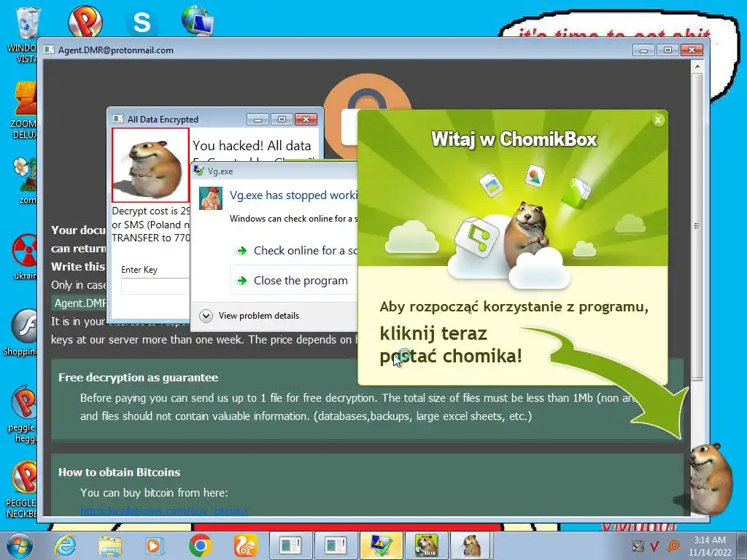The height and width of the screenshot is (560, 747).
Task: Close the Agent.DMR@protonmail.com window
Action: (x=692, y=50)
